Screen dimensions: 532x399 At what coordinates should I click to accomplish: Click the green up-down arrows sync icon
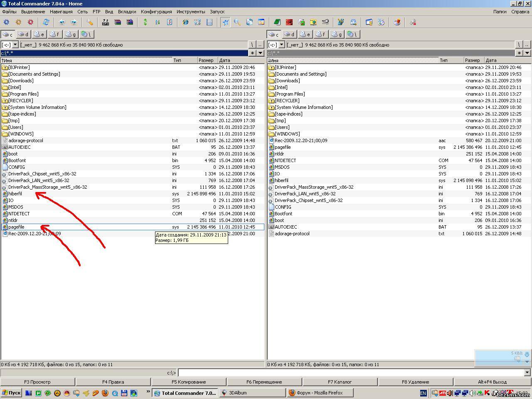145,22
